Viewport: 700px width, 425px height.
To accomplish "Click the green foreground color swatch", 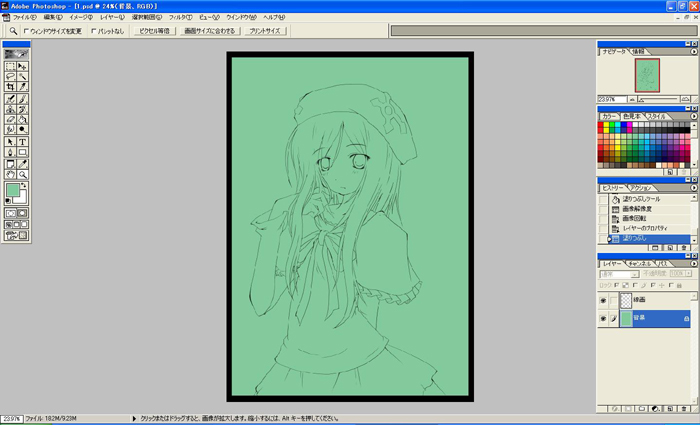I will click(13, 190).
